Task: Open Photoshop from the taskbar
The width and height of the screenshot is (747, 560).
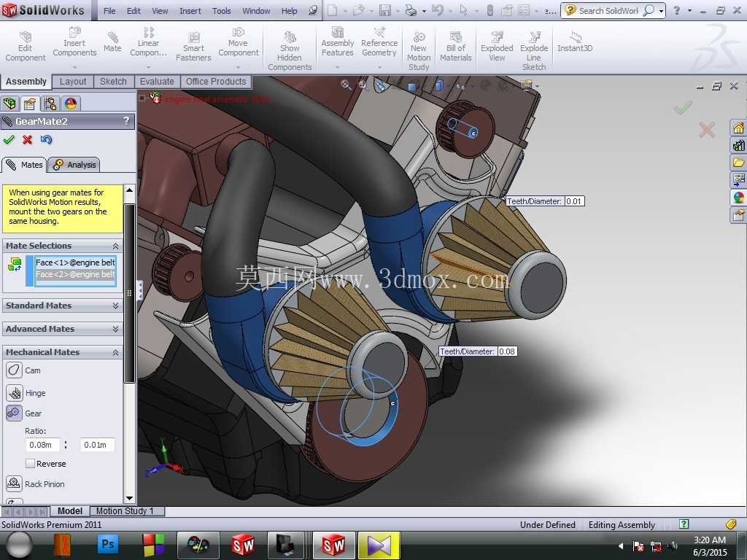Action: click(108, 544)
